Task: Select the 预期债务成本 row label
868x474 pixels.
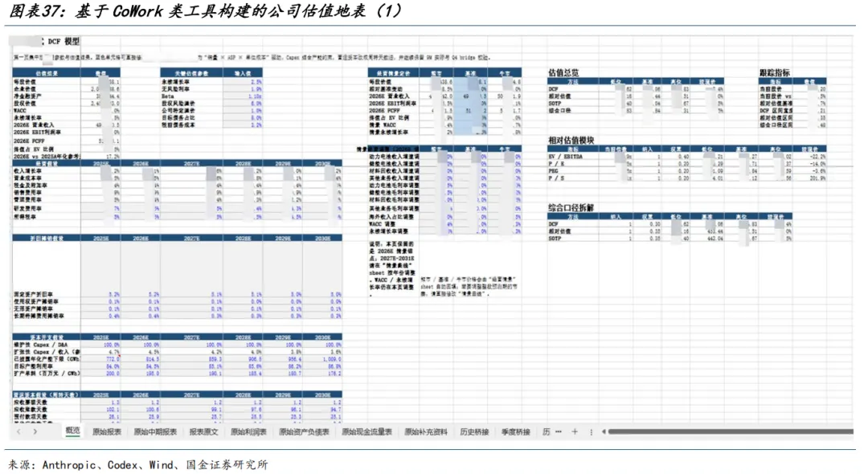Action: click(x=178, y=125)
